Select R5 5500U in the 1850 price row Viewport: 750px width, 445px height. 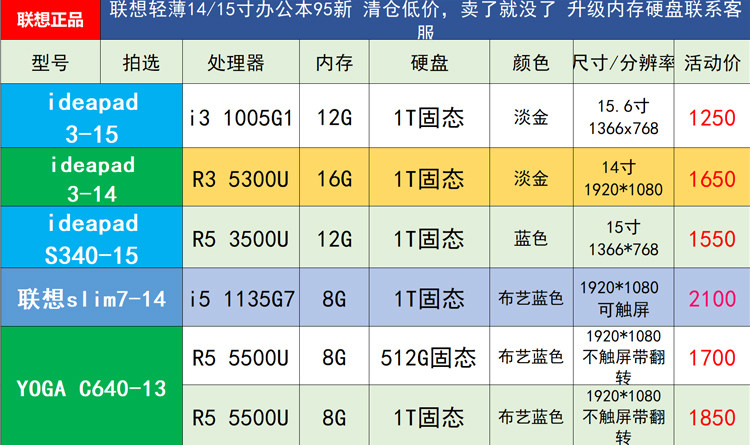241,415
